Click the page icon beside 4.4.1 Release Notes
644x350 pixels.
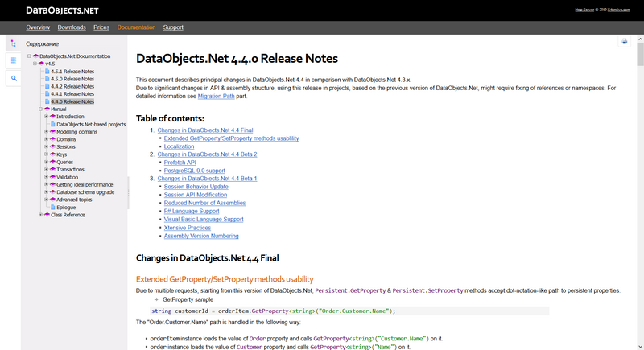(x=47, y=93)
